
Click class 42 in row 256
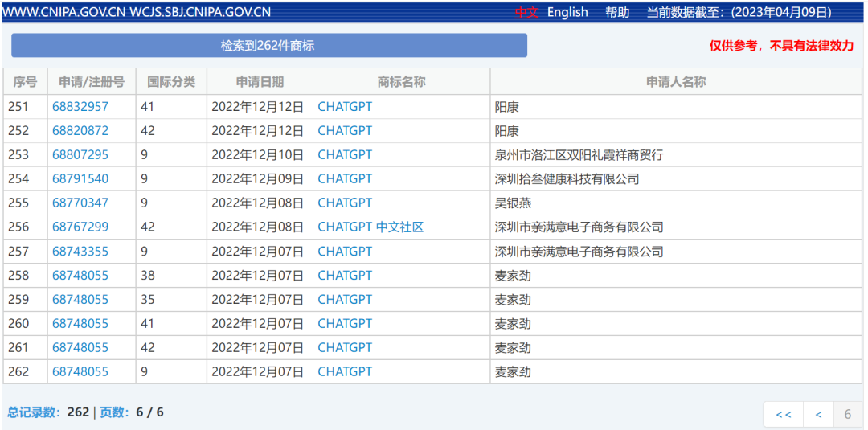point(148,227)
